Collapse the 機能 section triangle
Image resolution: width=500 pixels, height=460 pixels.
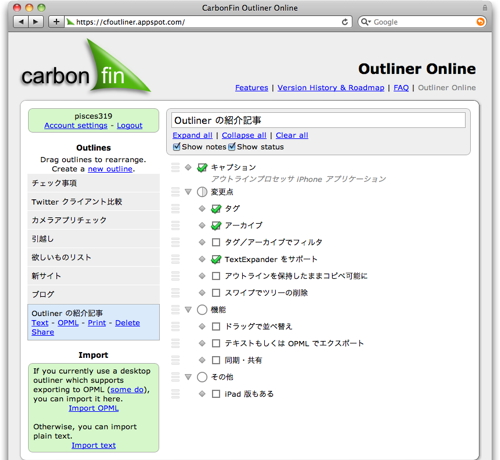coord(188,310)
